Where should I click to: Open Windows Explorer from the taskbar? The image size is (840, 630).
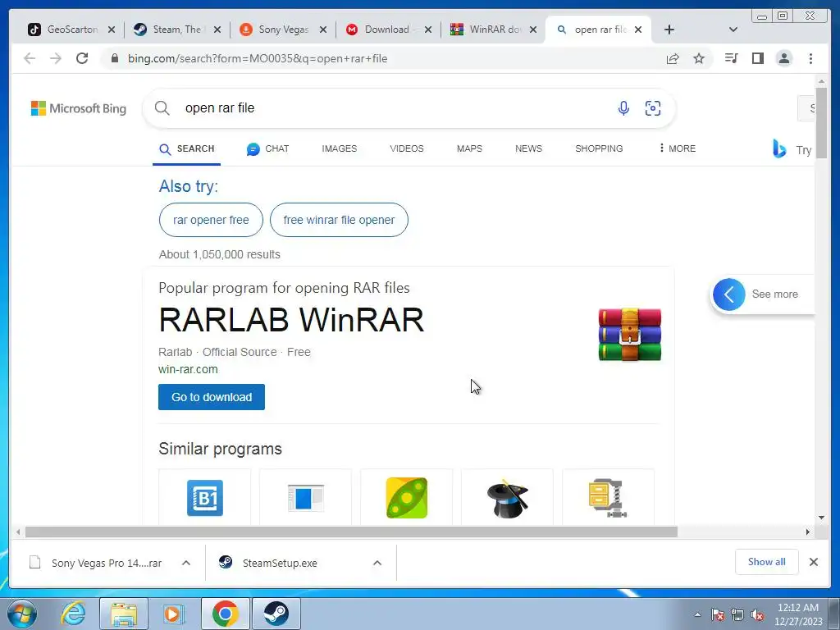click(124, 614)
